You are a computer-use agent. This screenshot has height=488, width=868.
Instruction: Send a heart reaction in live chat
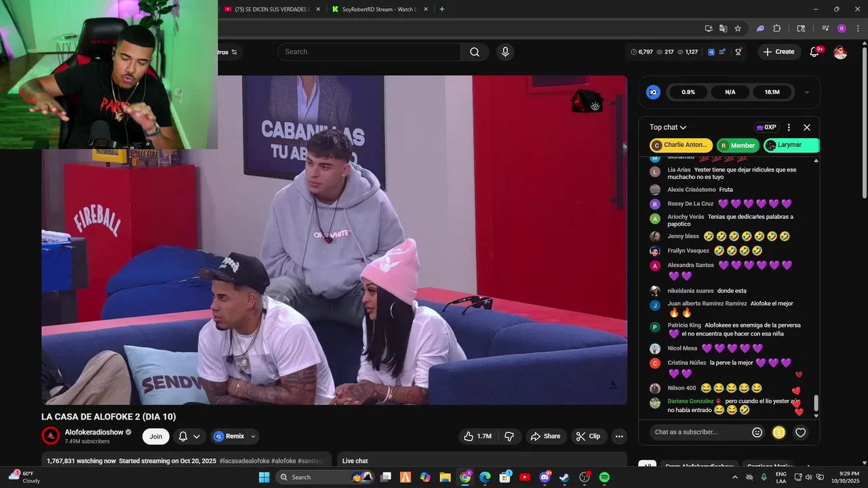[x=800, y=432]
